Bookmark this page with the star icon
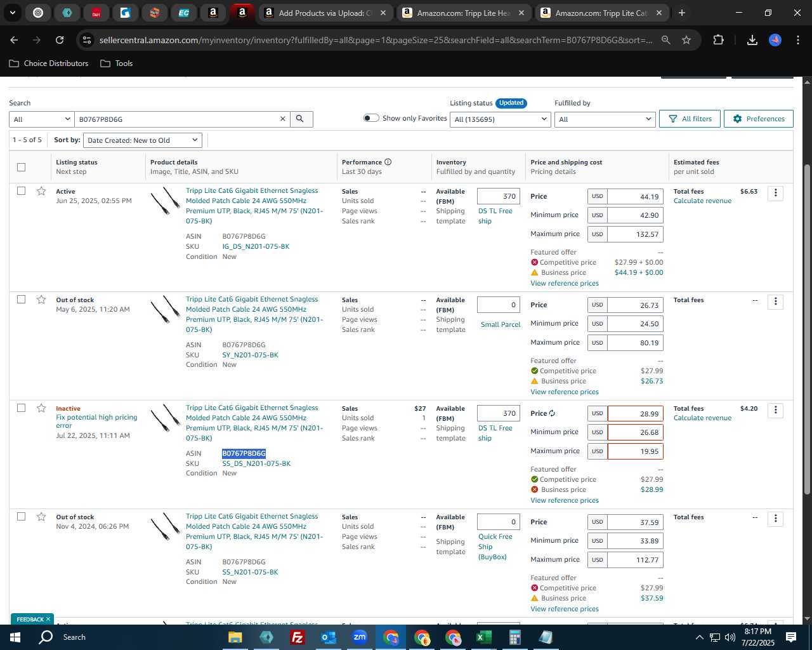 point(686,40)
